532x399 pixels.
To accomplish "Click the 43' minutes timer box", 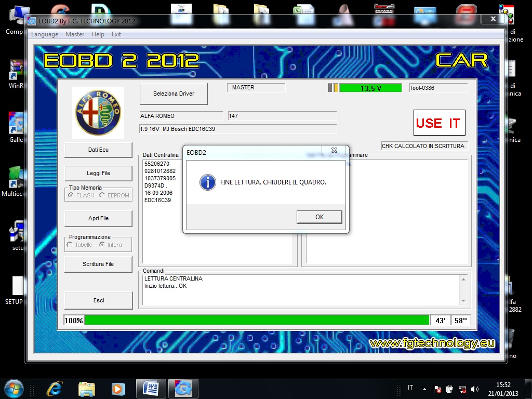I will click(441, 320).
